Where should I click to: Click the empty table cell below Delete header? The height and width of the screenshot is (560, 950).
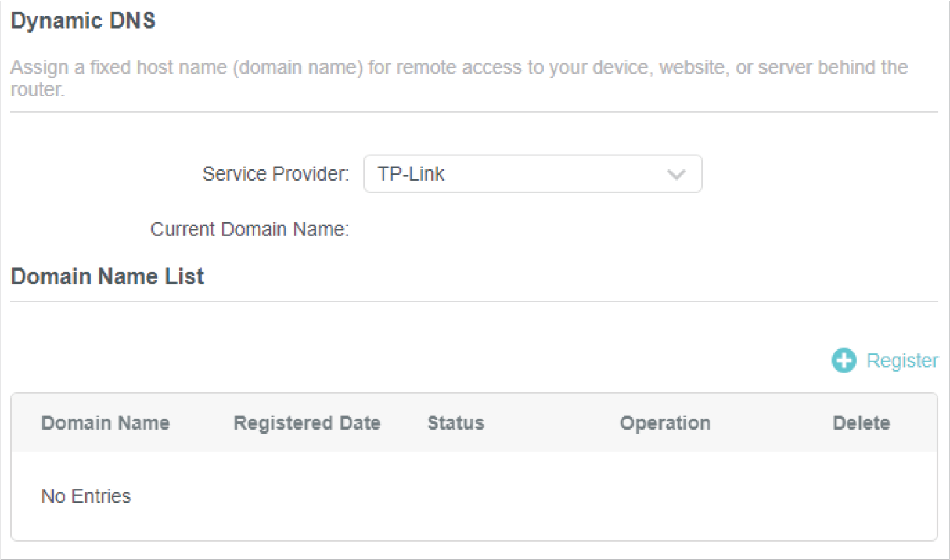[861, 496]
